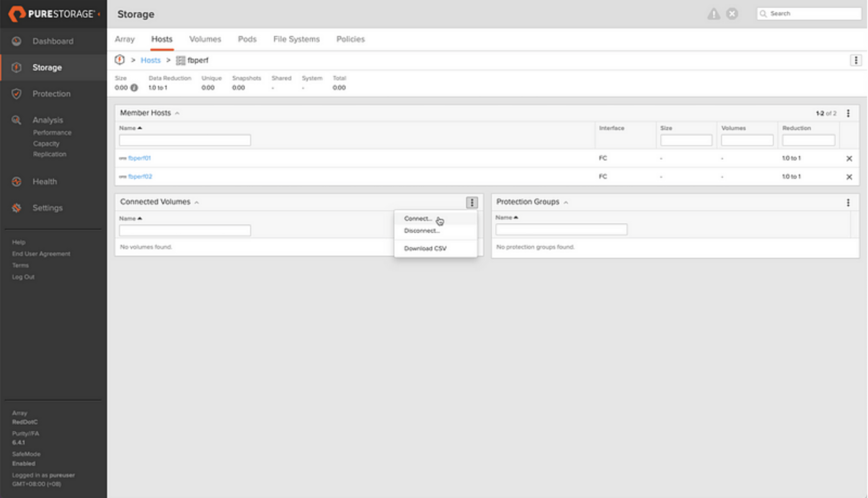Click the Volumes column filter field

[747, 141]
